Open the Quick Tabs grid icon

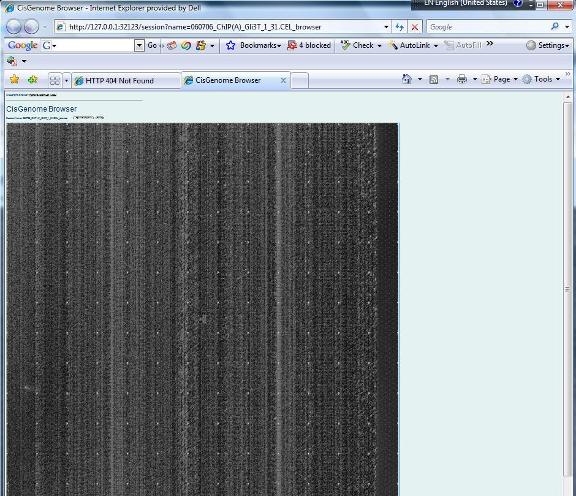click(x=55, y=80)
